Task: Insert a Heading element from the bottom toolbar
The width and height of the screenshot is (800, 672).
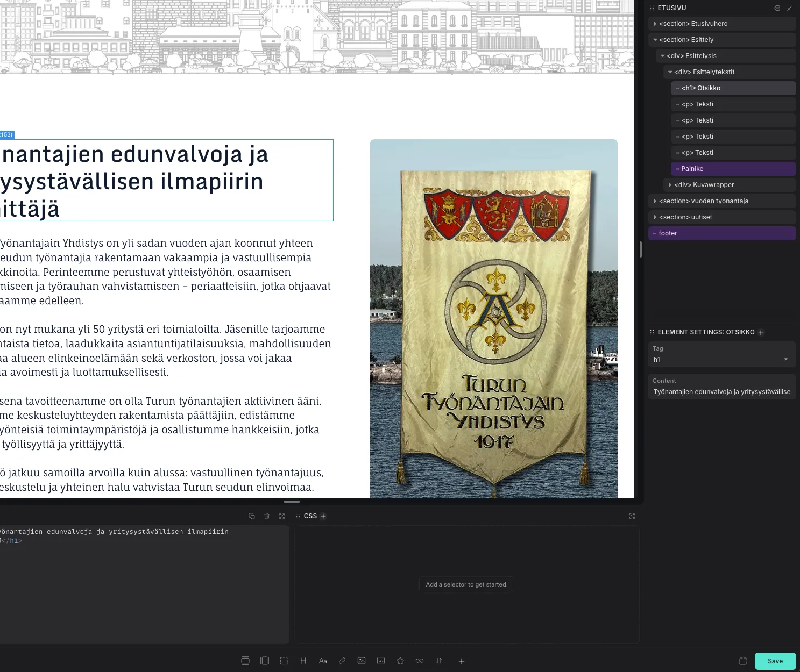Action: click(303, 661)
